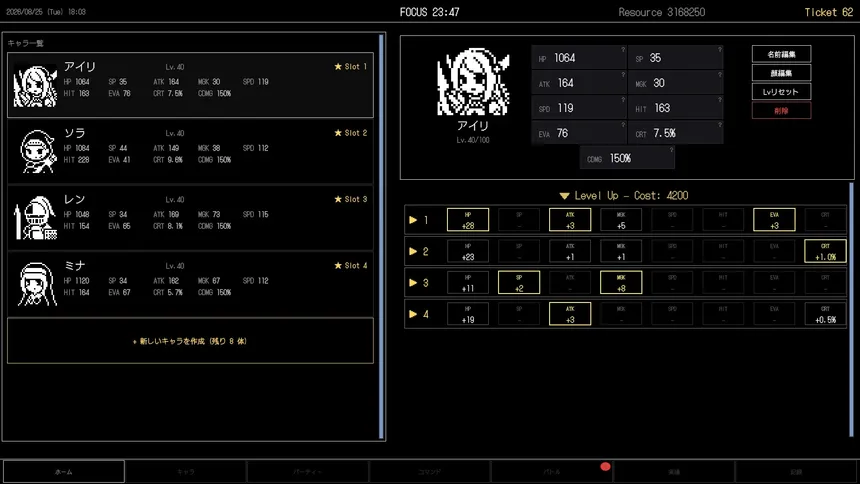860x484 pixels.
Task: Toggle the star Slot 2 marker for ソラ
Action: coord(350,133)
